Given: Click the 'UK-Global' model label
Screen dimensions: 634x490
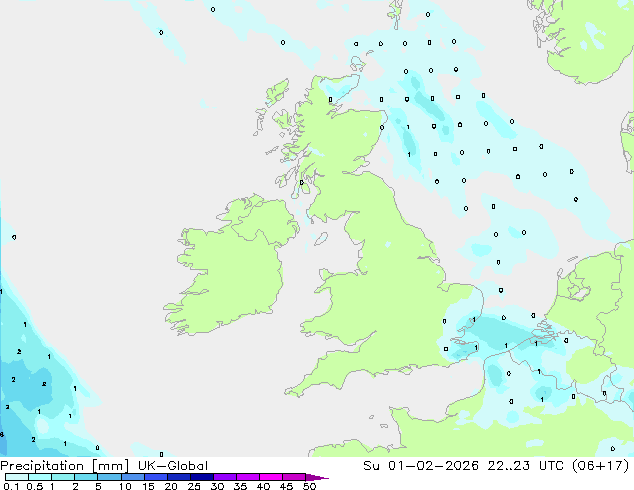Looking at the screenshot, I should (173, 466).
